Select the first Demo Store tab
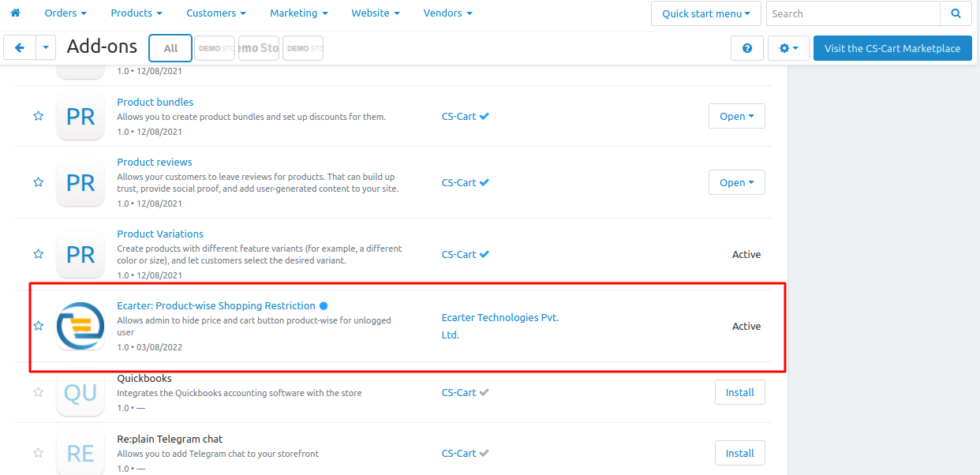This screenshot has width=980, height=475. click(215, 48)
